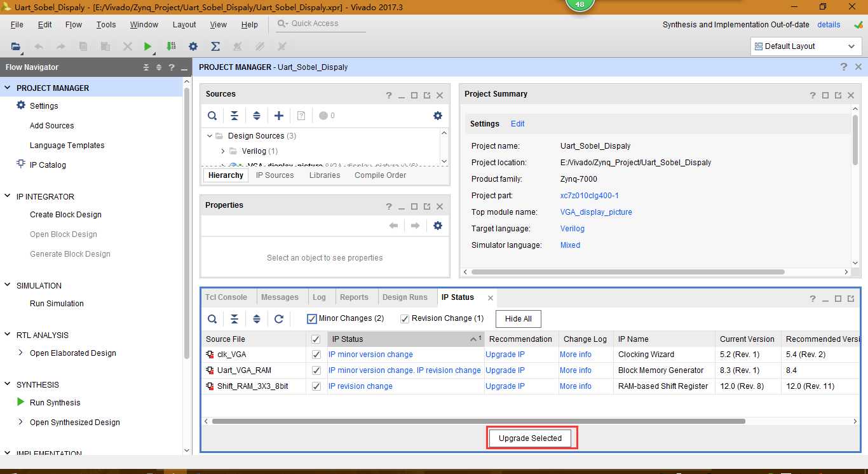
Task: Open the Tools menu
Action: pos(106,25)
